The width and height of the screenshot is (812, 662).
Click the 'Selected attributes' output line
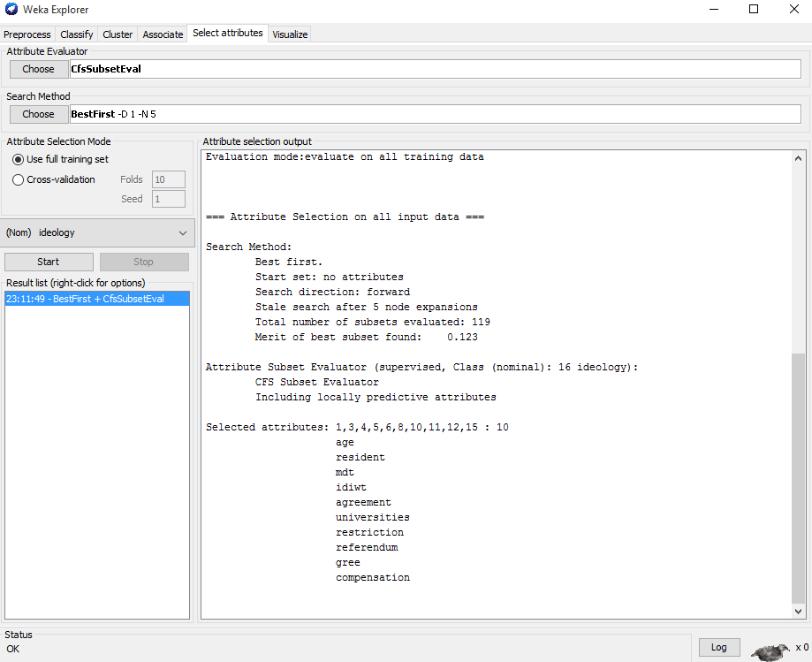click(x=357, y=428)
